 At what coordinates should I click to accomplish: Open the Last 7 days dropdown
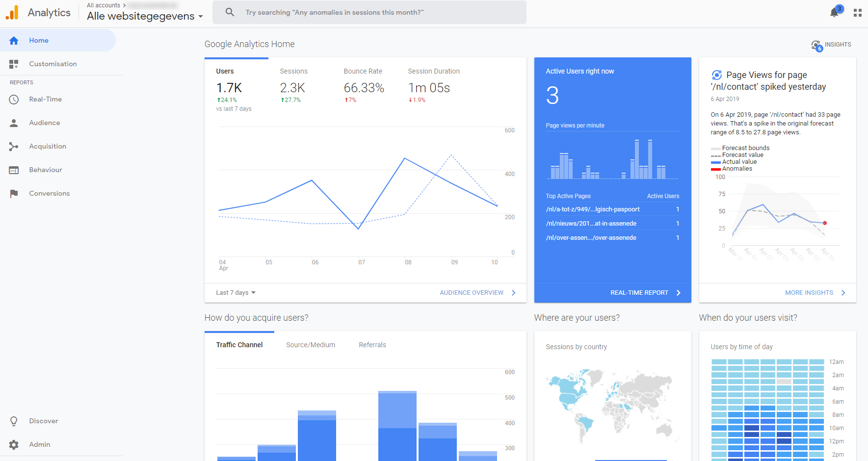point(236,293)
